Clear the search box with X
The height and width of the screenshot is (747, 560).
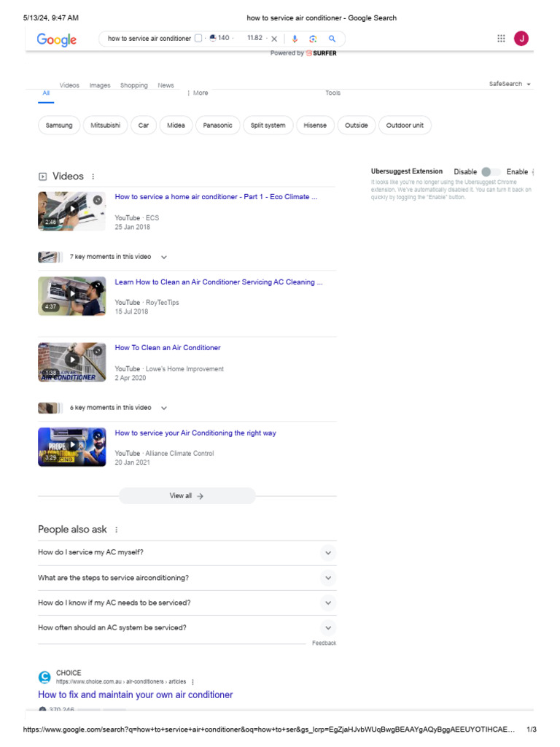(x=274, y=39)
